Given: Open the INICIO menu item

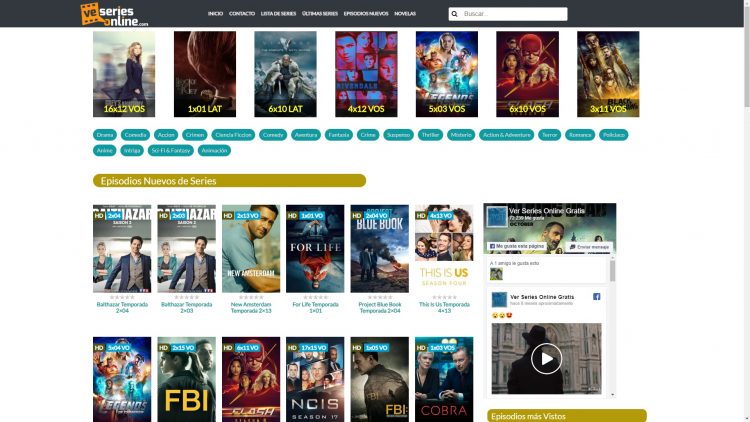Looking at the screenshot, I should click(x=215, y=14).
